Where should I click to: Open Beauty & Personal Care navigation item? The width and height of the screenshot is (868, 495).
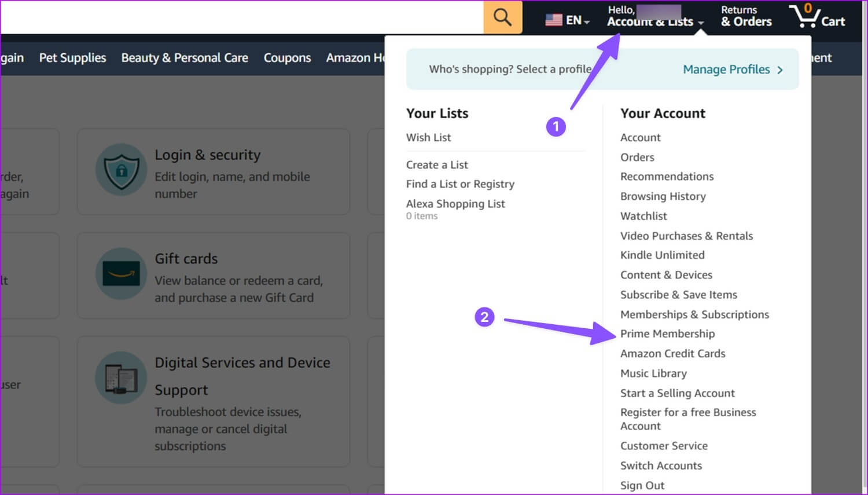point(185,58)
